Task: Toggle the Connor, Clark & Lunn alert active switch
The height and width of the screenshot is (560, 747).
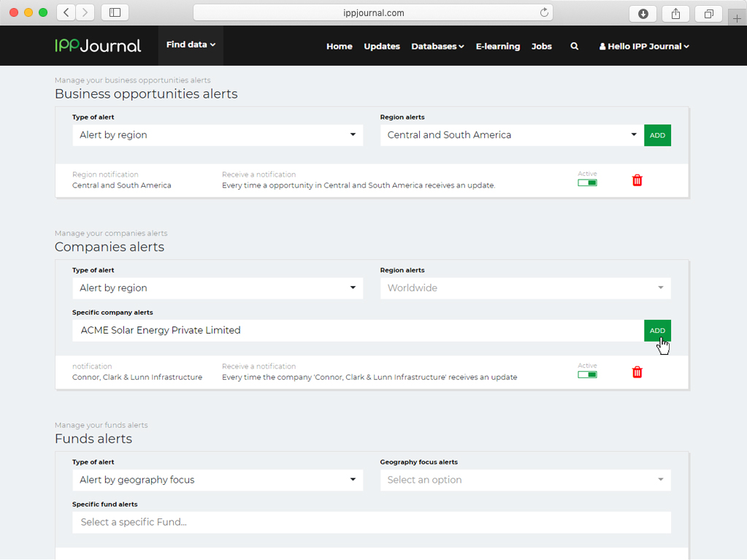Action: pyautogui.click(x=587, y=375)
